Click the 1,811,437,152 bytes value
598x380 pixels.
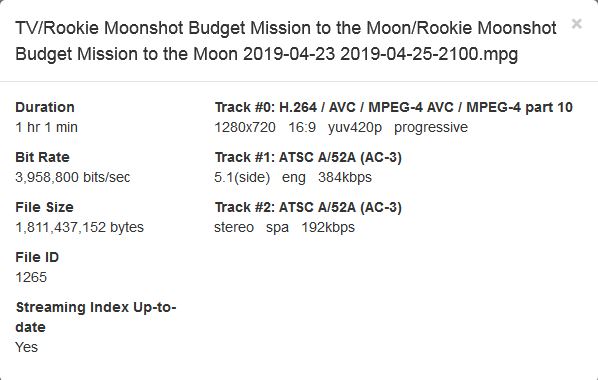coord(80,227)
